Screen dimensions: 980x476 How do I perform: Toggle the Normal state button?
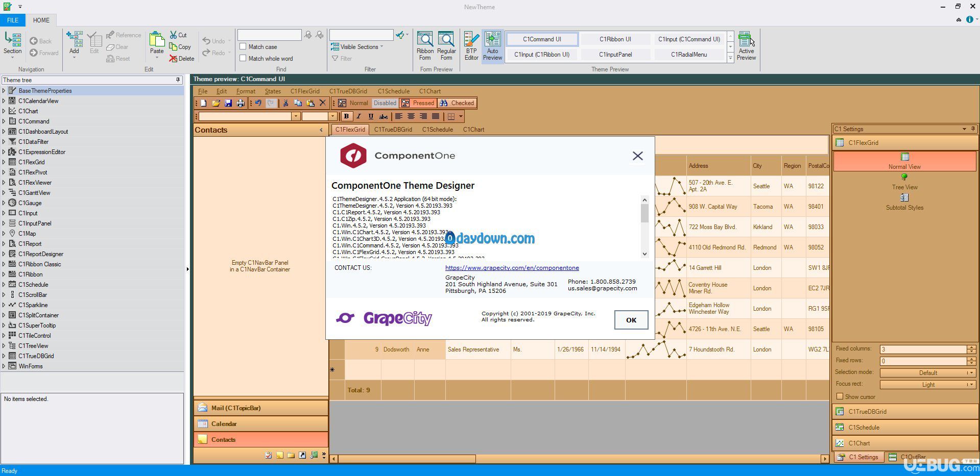[353, 103]
